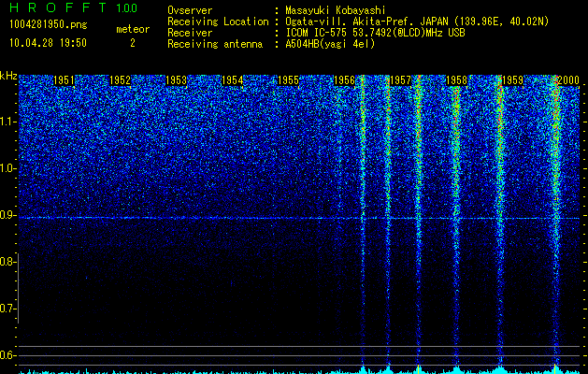Click the timestamp 10.04.28 19:50
The height and width of the screenshot is (374, 588).
48,43
